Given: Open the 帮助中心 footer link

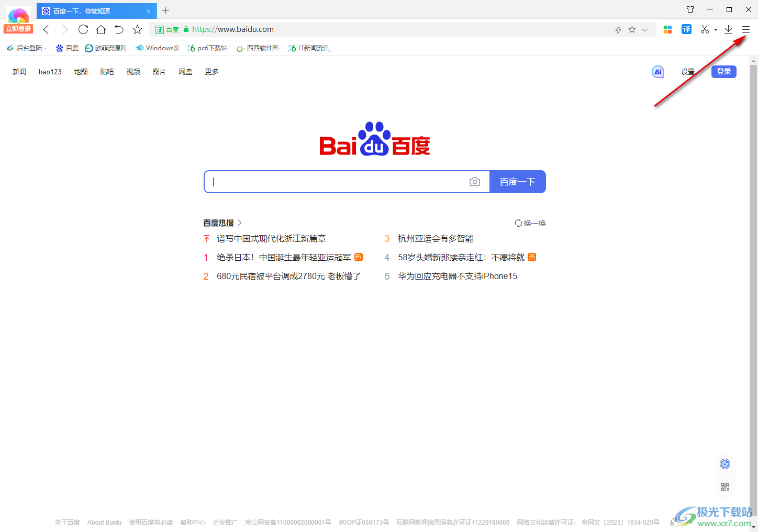Looking at the screenshot, I should pyautogui.click(x=193, y=523).
